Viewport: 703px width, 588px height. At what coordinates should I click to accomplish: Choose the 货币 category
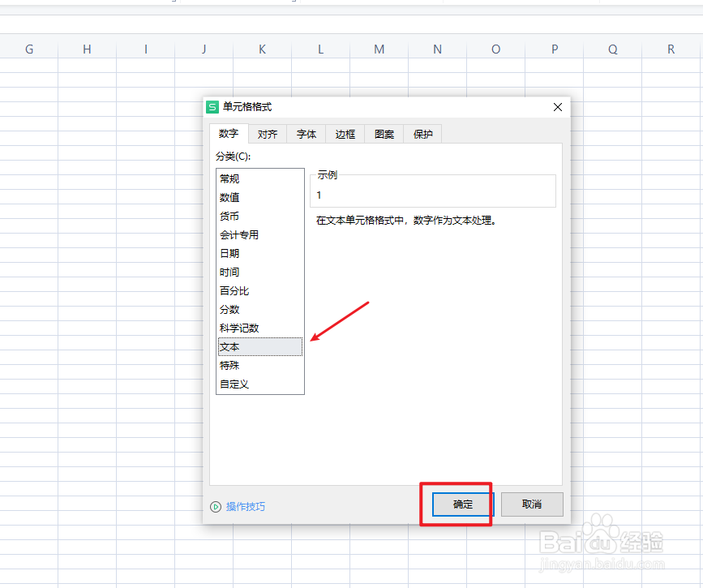260,217
